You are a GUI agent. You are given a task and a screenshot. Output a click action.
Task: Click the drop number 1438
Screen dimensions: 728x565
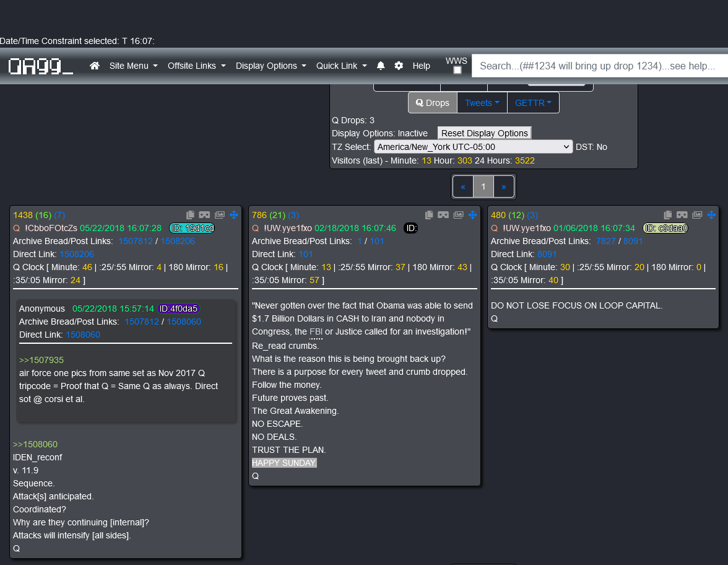23,215
